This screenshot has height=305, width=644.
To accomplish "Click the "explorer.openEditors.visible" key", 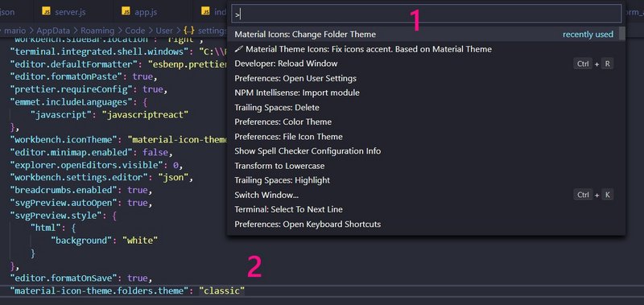I will tap(86, 165).
